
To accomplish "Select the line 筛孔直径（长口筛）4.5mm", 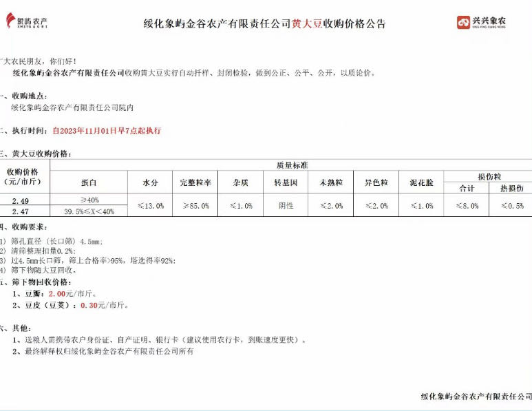I will (x=51, y=242).
